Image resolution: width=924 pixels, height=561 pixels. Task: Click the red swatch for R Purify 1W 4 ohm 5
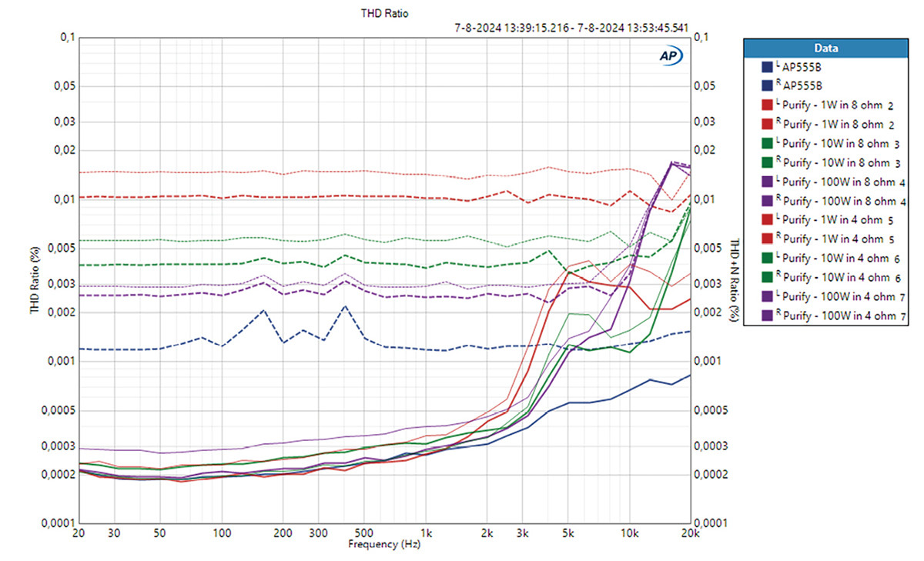click(766, 239)
